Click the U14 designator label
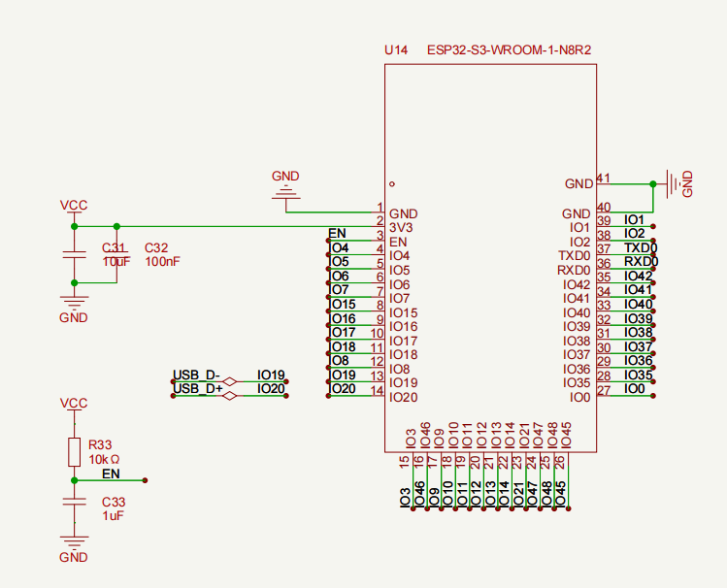The image size is (727, 588). pos(396,50)
